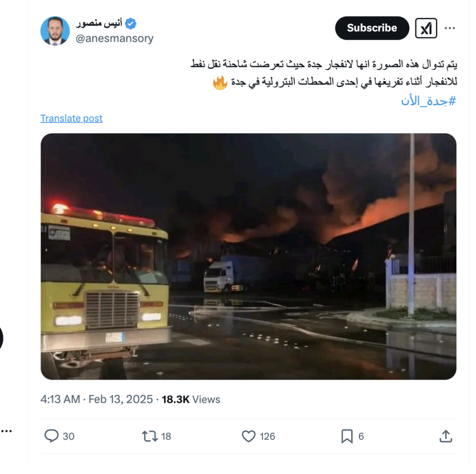
Task: Subscribe to this account
Action: (372, 28)
